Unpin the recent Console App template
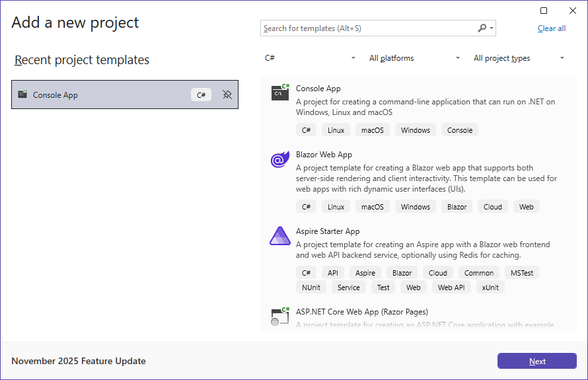This screenshot has width=588, height=380. pyautogui.click(x=227, y=95)
